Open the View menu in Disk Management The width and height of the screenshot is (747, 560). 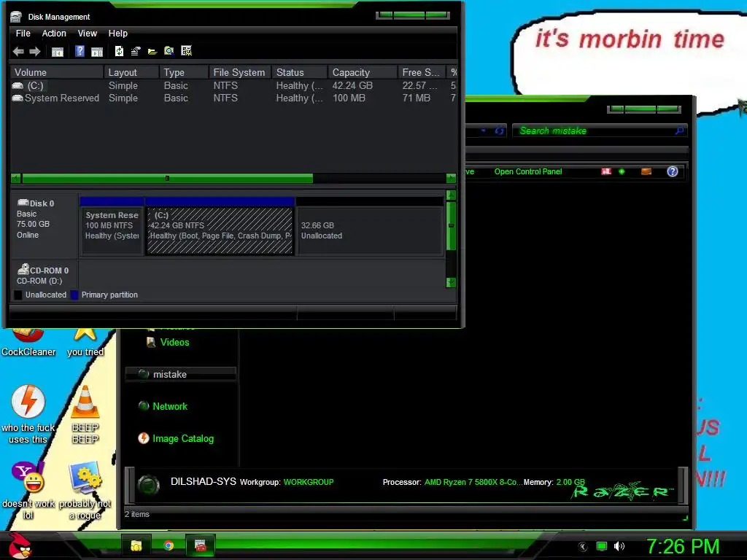click(88, 34)
